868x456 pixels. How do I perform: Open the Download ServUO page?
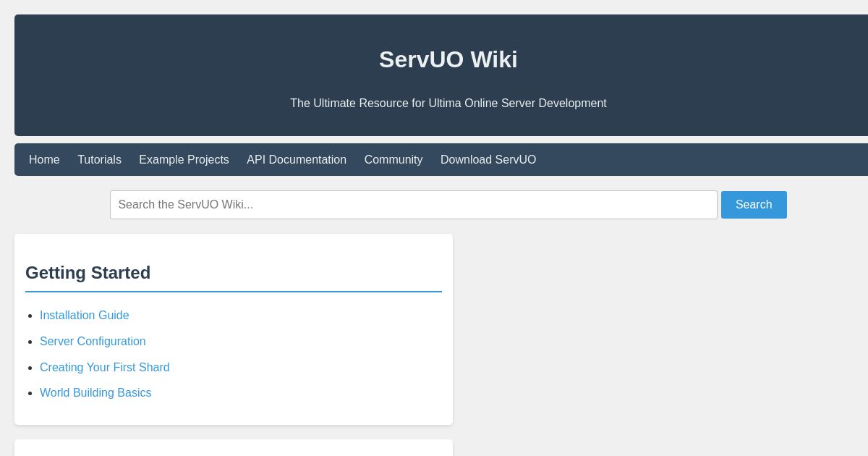(488, 160)
